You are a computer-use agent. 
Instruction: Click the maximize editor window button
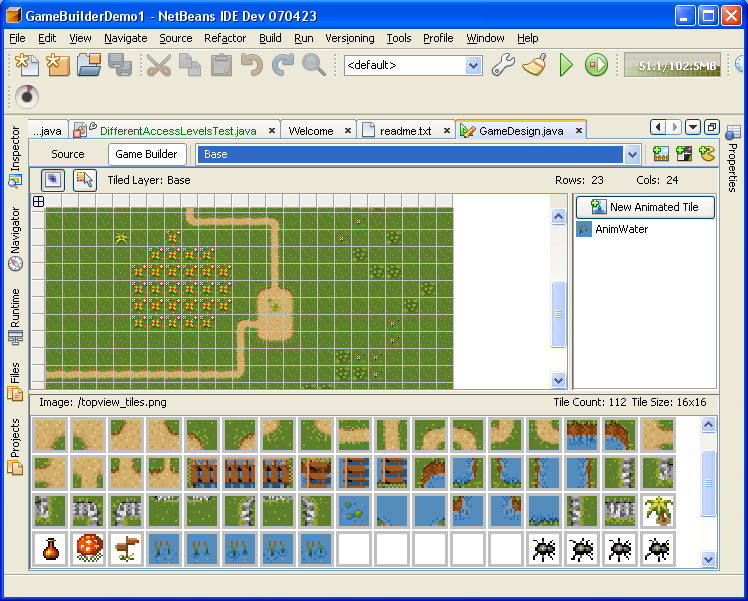(712, 127)
